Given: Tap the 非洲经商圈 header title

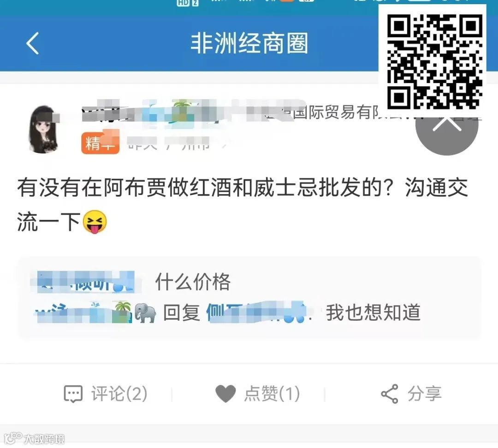Looking at the screenshot, I should (249, 43).
